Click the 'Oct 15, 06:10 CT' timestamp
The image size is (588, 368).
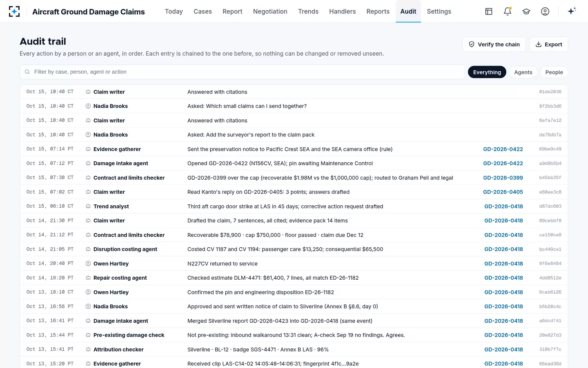(50, 206)
